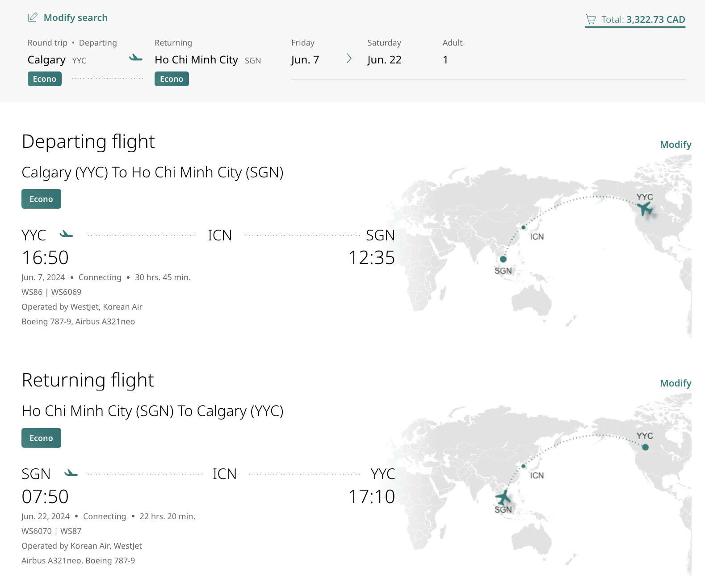705x588 pixels.
Task: Click the YYC dot on returning flight map
Action: (x=645, y=447)
